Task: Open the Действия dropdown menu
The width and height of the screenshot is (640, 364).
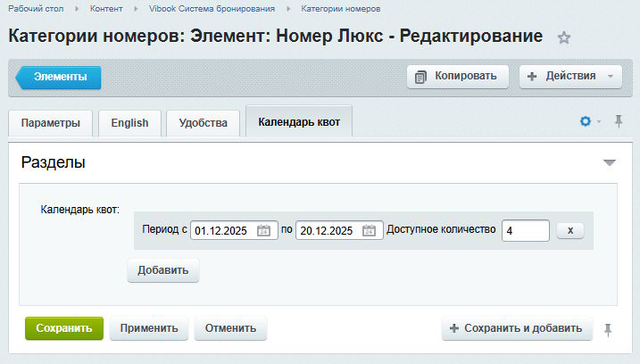Action: (570, 76)
